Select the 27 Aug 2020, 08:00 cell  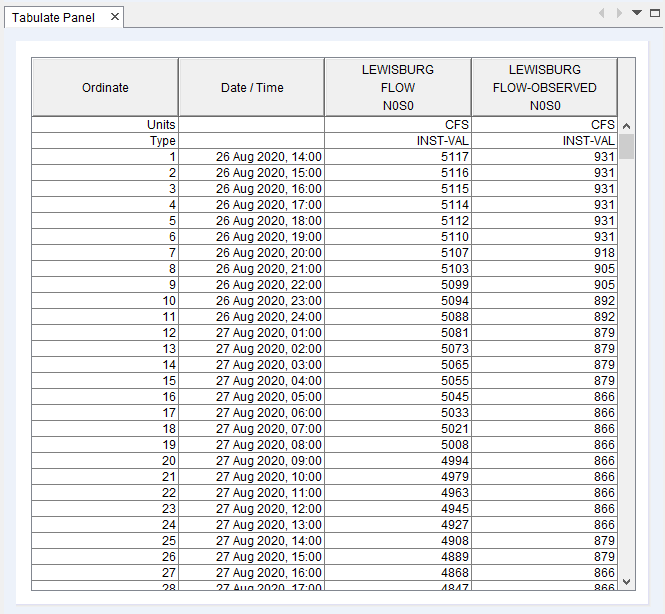click(252, 445)
